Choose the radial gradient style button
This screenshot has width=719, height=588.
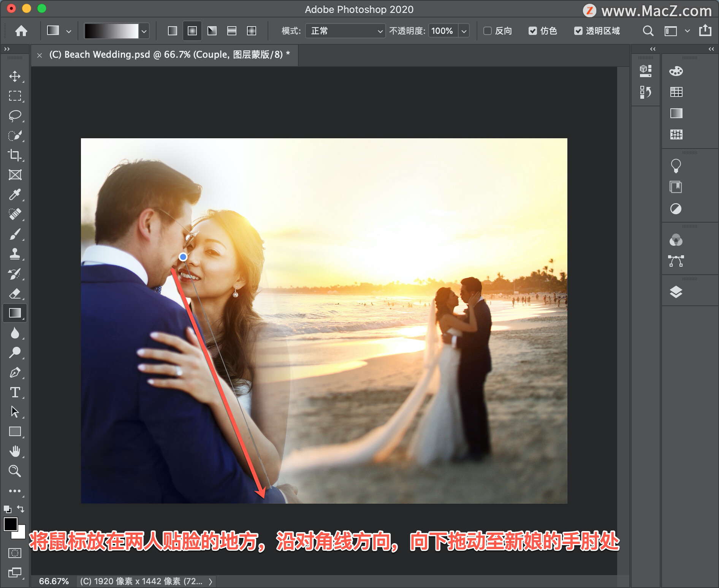pyautogui.click(x=192, y=31)
